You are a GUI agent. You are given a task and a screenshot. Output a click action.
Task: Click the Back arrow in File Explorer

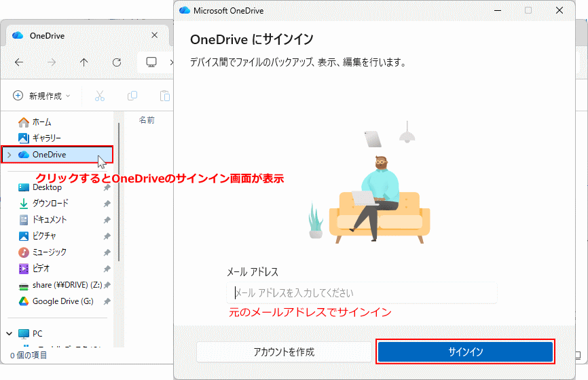pos(19,62)
